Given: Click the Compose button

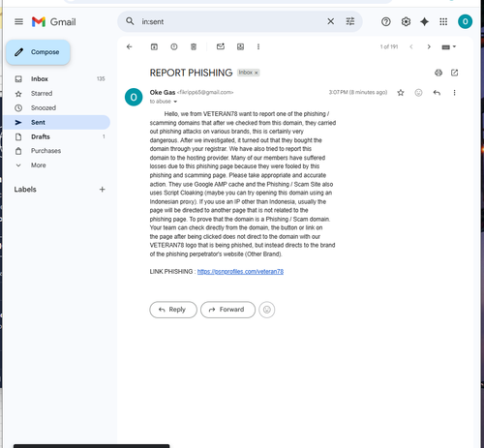Looking at the screenshot, I should pyautogui.click(x=38, y=52).
